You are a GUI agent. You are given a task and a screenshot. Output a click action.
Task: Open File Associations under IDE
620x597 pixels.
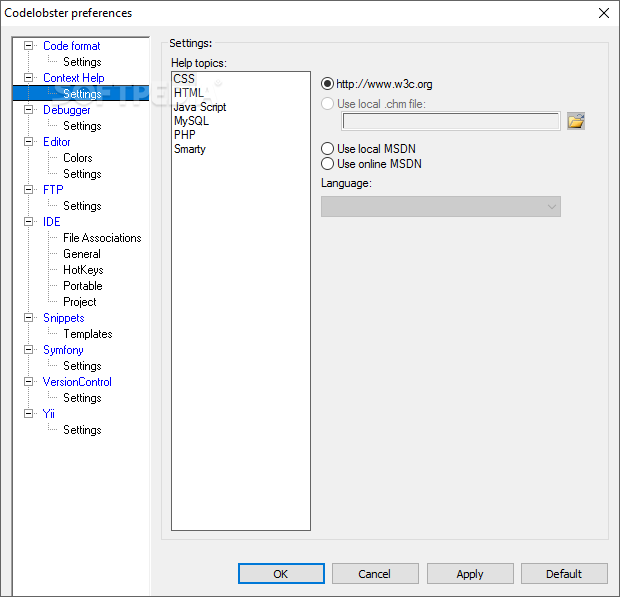pyautogui.click(x=102, y=238)
